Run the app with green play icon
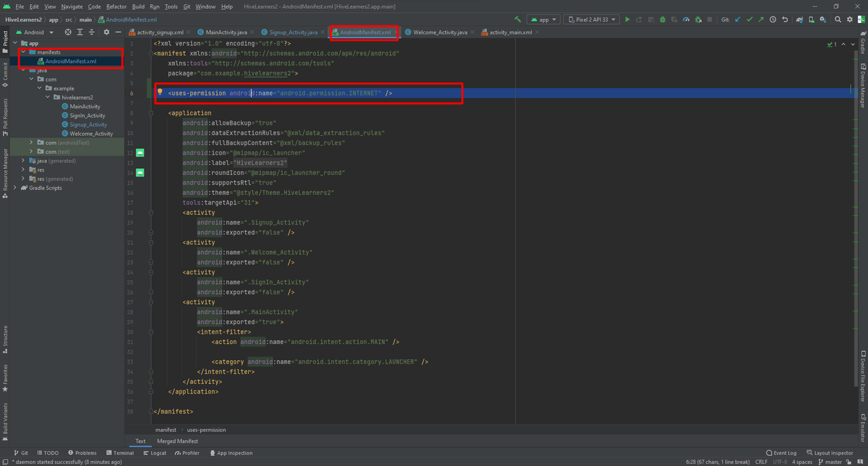The width and height of the screenshot is (868, 466). tap(627, 20)
